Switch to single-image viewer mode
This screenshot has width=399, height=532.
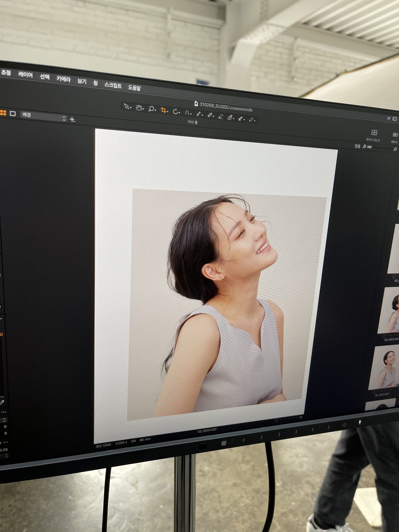tap(13, 113)
